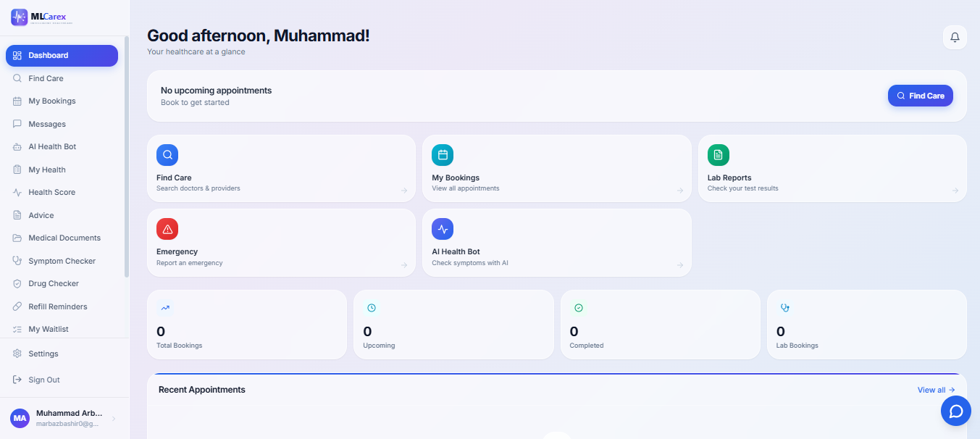The image size is (980, 439).
Task: Click the MLCarex logo icon
Action: point(19,17)
